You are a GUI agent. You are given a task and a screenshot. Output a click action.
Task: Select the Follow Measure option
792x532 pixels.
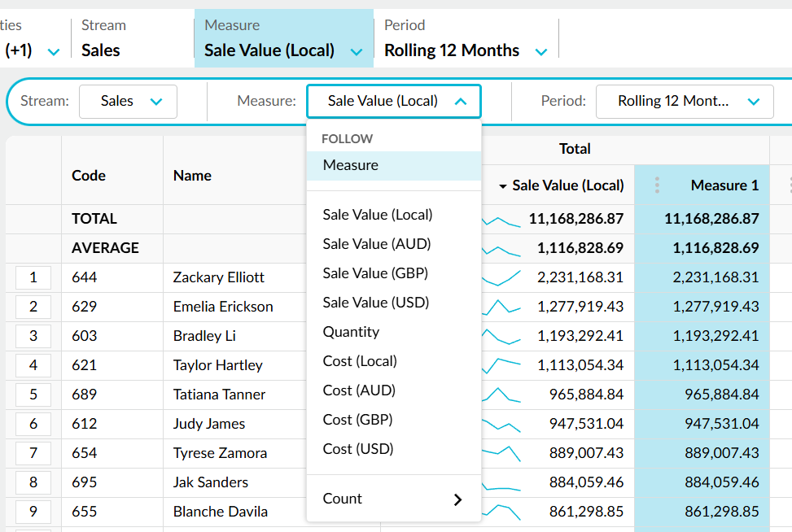click(x=394, y=166)
